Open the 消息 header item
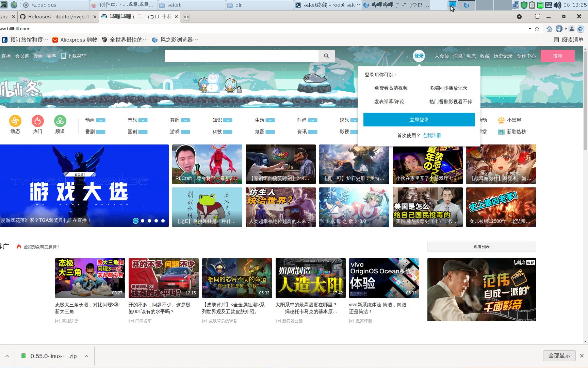 pyautogui.click(x=458, y=56)
